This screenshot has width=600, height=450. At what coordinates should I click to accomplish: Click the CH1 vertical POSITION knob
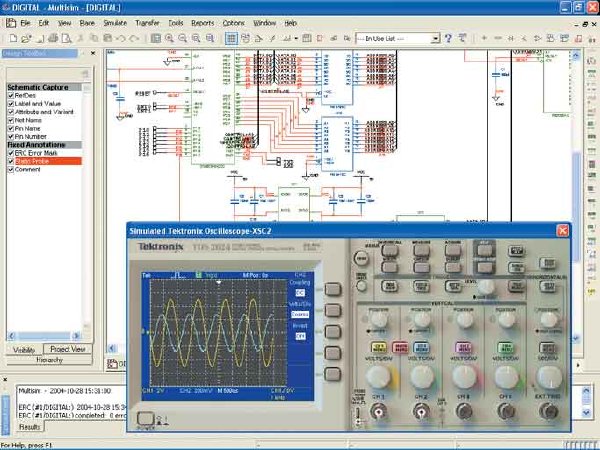click(x=379, y=319)
